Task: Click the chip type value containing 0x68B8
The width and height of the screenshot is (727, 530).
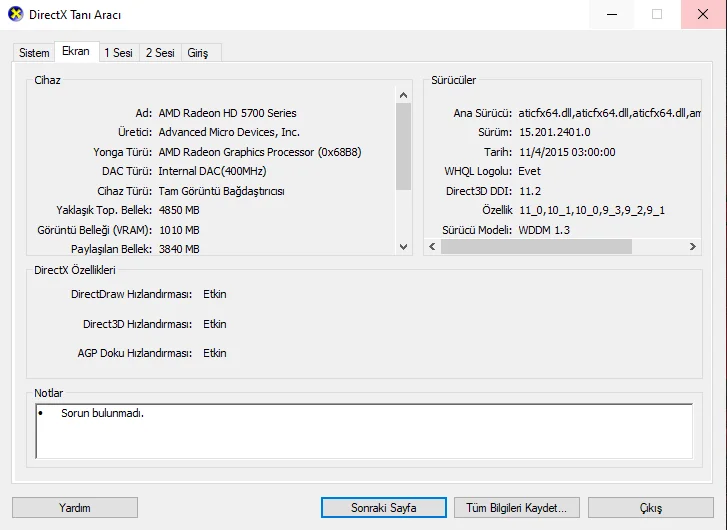Action: pos(260,152)
